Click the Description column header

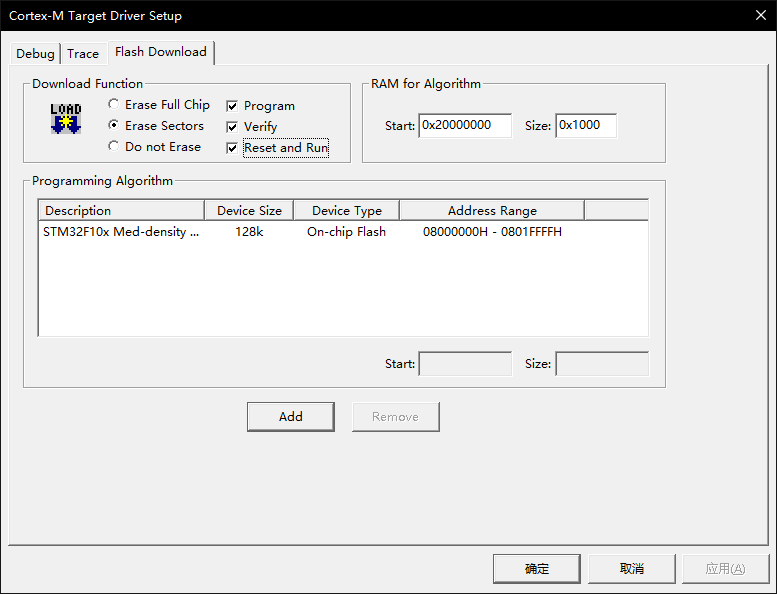pos(121,211)
